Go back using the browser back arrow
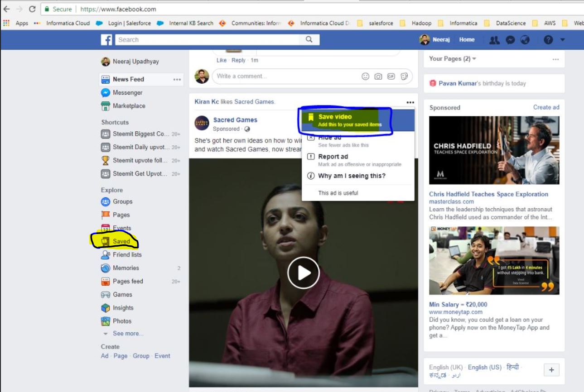 click(6, 9)
